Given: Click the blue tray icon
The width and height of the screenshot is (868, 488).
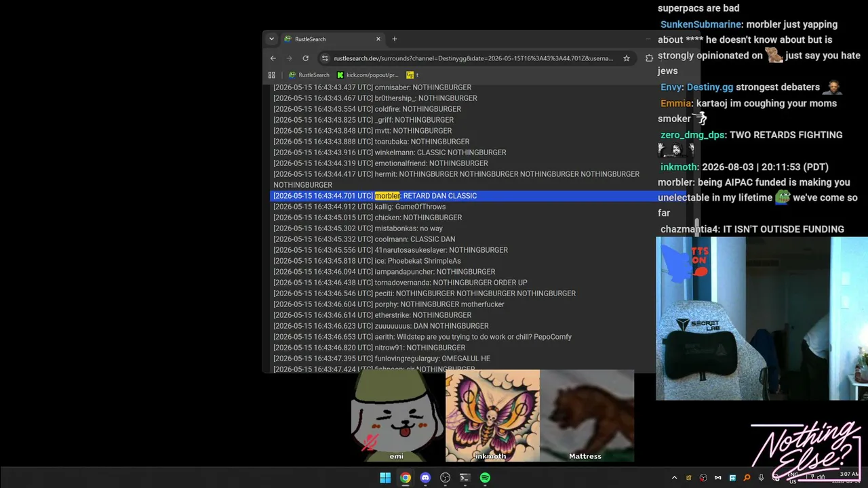Looking at the screenshot, I should point(732,478).
